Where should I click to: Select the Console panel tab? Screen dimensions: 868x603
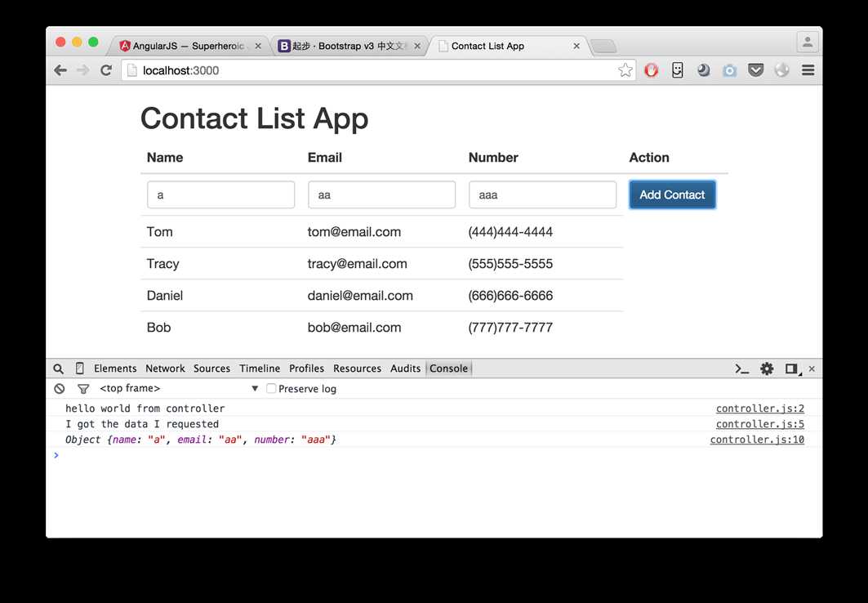[x=448, y=368]
